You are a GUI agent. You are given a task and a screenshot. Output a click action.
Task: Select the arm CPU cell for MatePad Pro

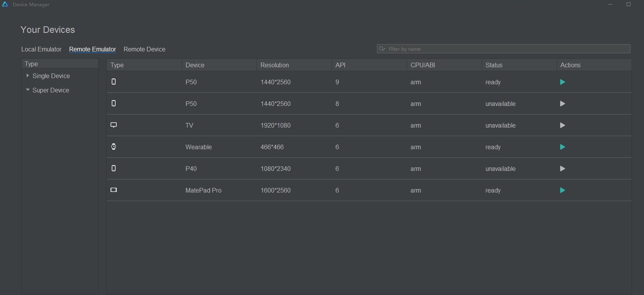click(416, 190)
